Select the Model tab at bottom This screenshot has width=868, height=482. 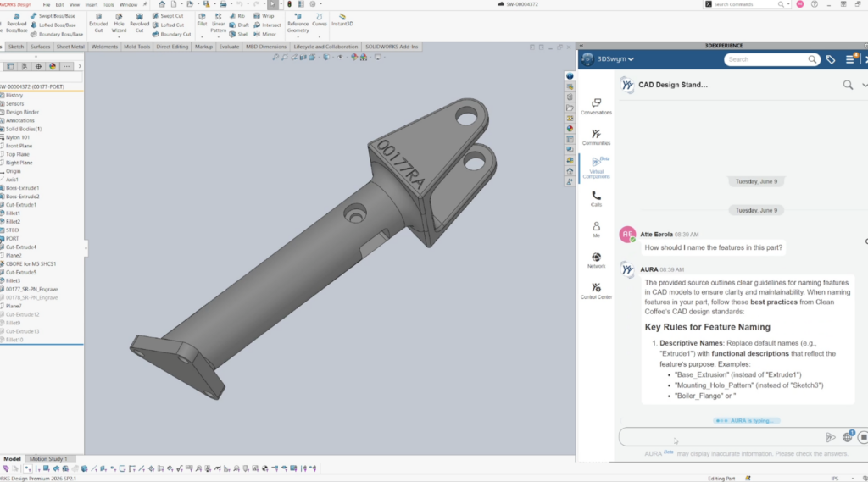pos(12,459)
